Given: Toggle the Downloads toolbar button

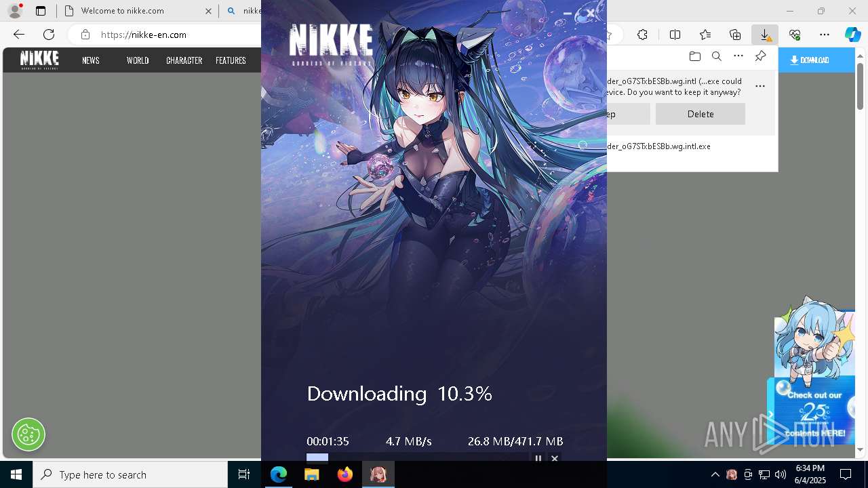Looking at the screenshot, I should 765,35.
